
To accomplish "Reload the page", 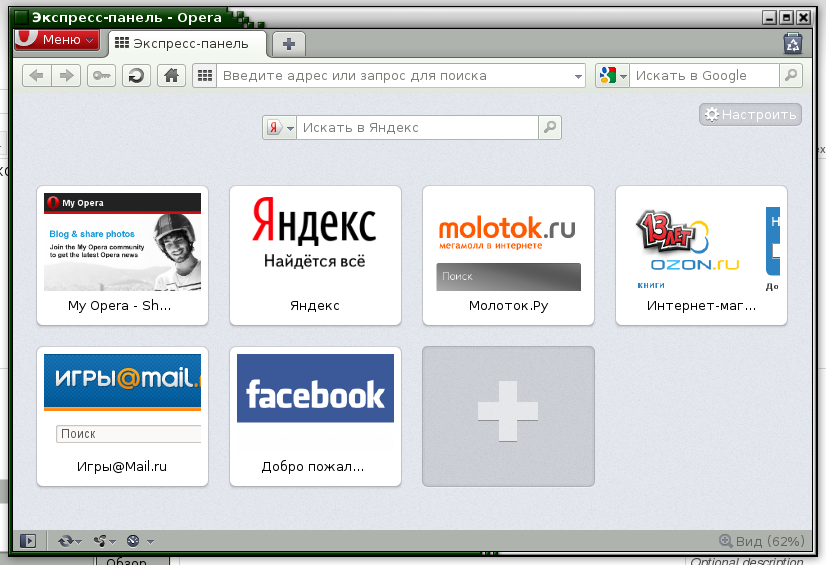I will click(136, 76).
